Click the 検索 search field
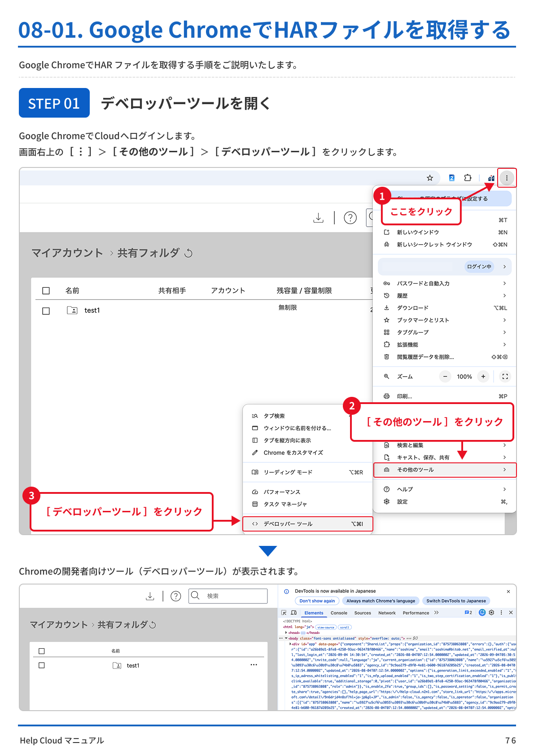Screen dimensions: 534x756 [228, 596]
